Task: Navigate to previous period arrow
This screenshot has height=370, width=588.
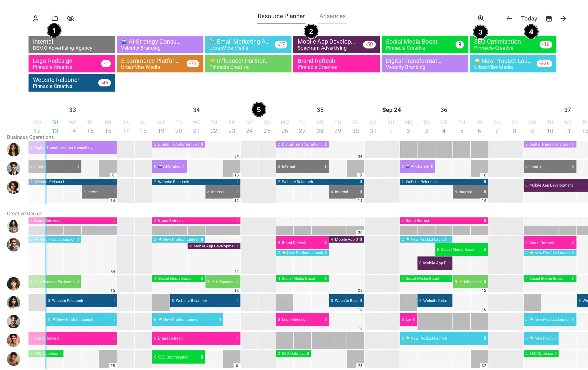Action: point(509,18)
